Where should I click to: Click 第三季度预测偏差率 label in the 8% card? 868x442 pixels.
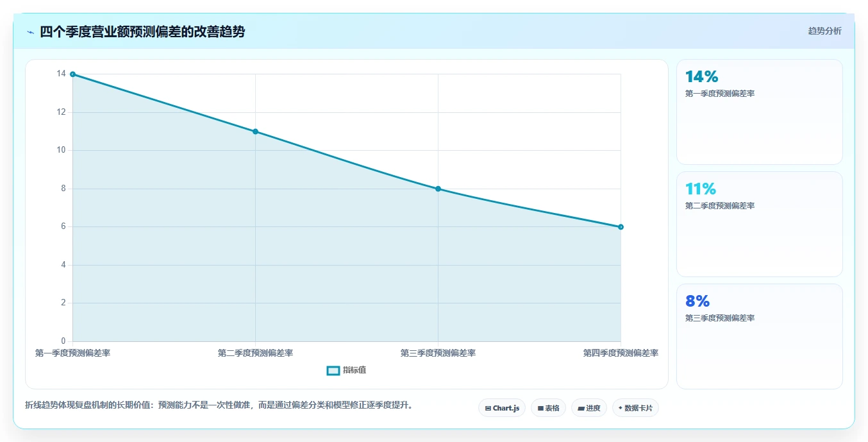coord(720,318)
